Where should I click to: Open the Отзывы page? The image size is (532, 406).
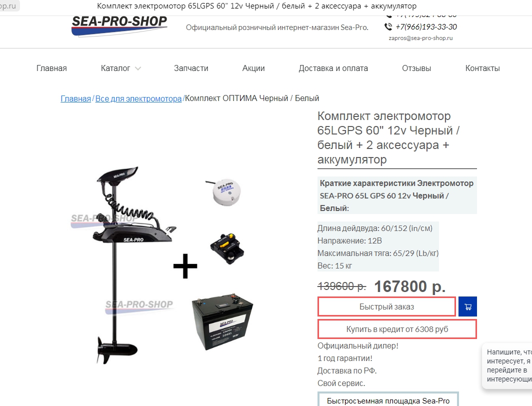click(416, 68)
